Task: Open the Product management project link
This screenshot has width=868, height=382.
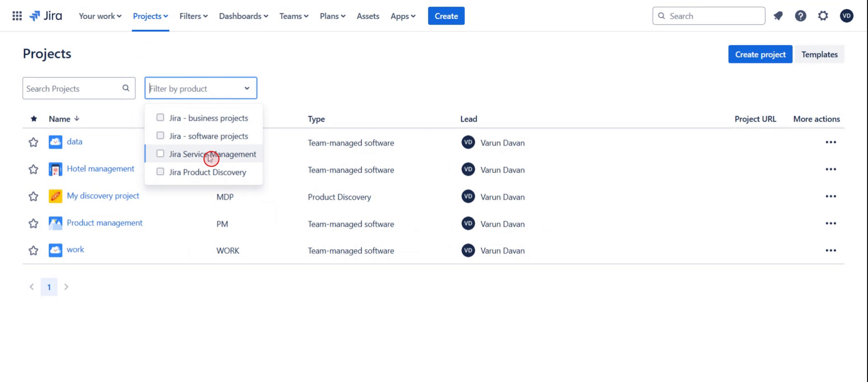Action: 104,223
